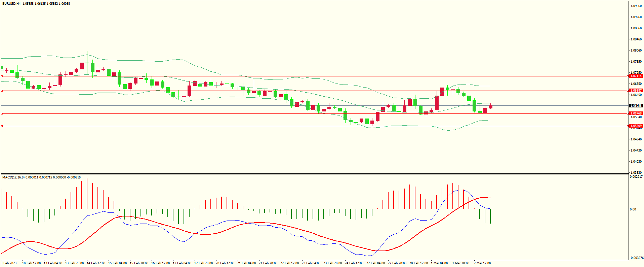644x267 pixels.
Task: Click the 14 Feb 12:00 time axis label
Action: [96, 263]
